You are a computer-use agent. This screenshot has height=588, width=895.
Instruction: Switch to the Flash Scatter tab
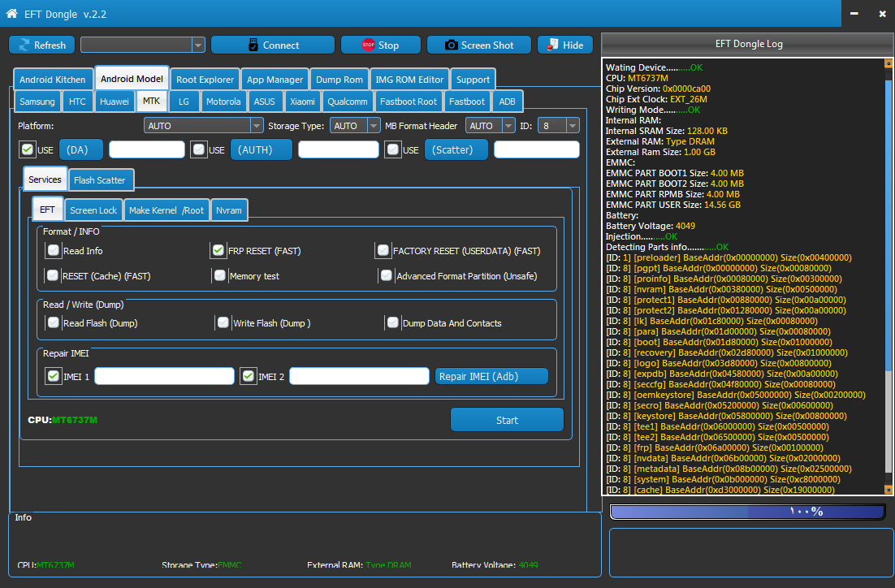click(x=99, y=179)
